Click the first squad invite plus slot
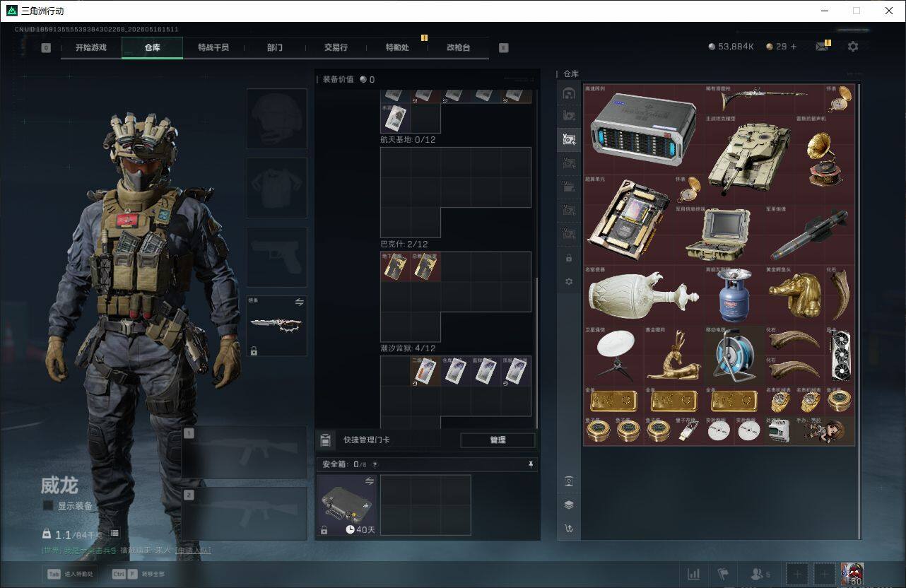This screenshot has width=906, height=588. point(797,575)
